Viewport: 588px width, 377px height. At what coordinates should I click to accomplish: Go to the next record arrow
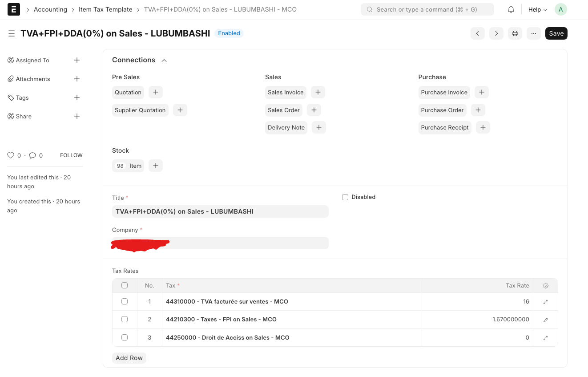[x=496, y=33]
